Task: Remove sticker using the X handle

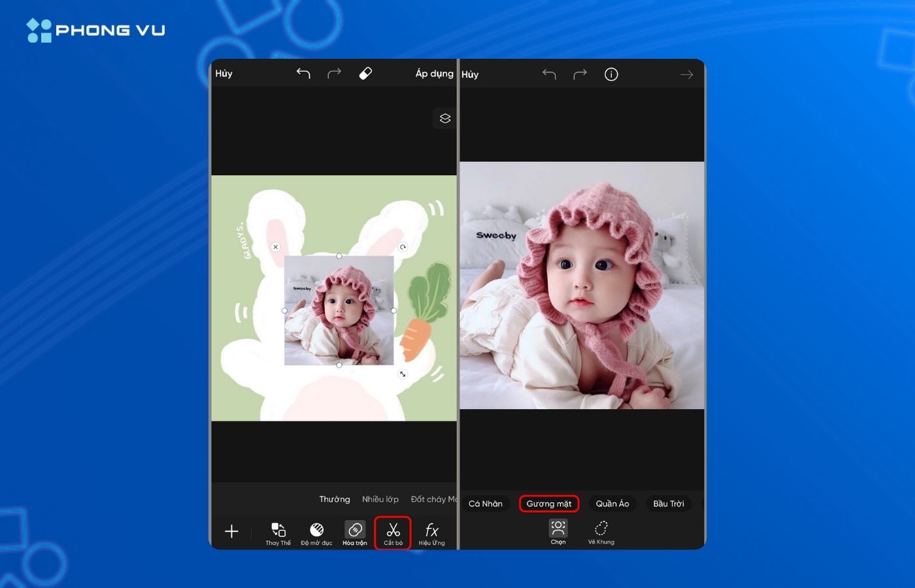Action: 276,247
